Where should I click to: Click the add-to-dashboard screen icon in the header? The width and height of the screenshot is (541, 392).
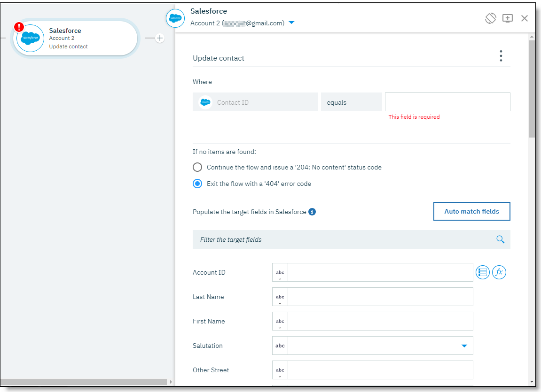[508, 18]
